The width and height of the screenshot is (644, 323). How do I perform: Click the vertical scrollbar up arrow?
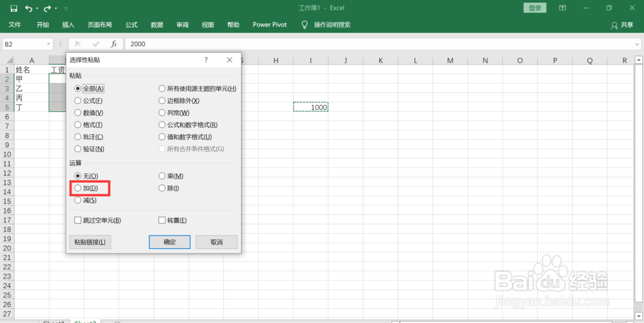pyautogui.click(x=639, y=60)
